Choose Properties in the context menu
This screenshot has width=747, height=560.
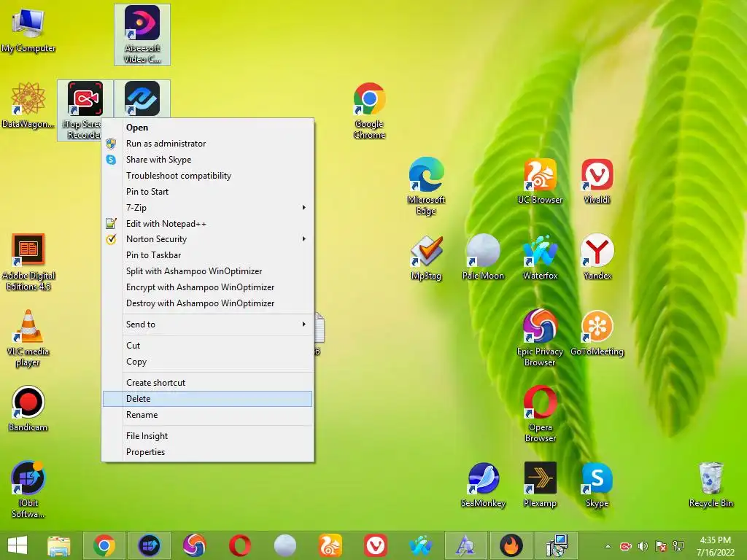point(208,452)
